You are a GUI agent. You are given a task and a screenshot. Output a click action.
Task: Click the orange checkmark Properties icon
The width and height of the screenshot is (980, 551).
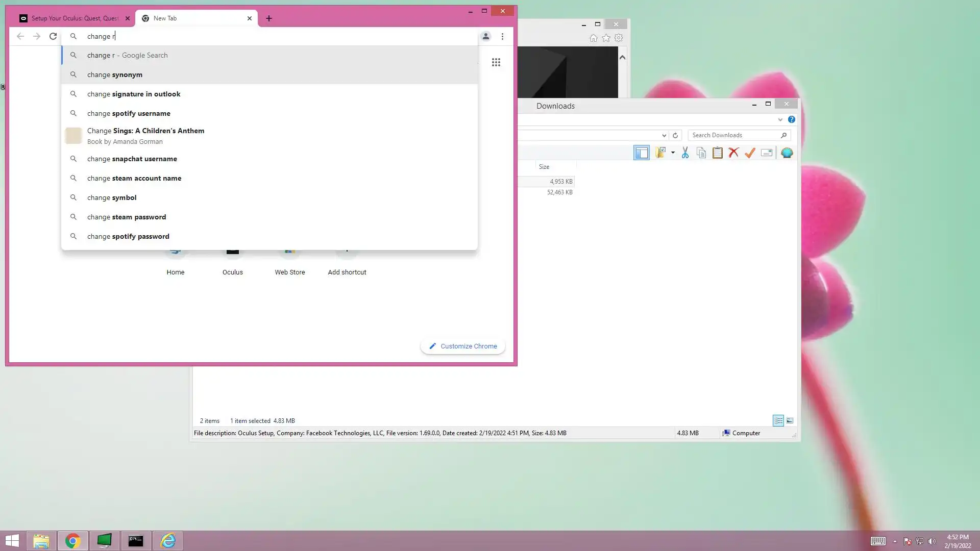(x=750, y=153)
